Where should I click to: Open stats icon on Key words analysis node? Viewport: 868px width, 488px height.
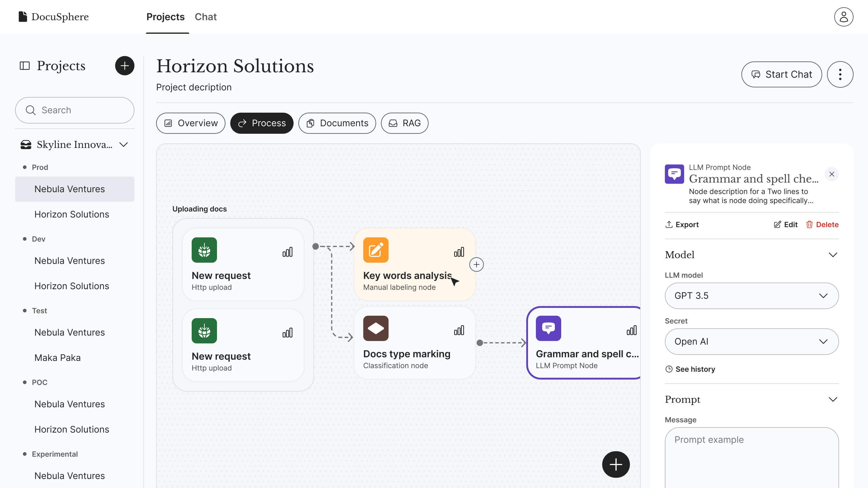tap(459, 252)
